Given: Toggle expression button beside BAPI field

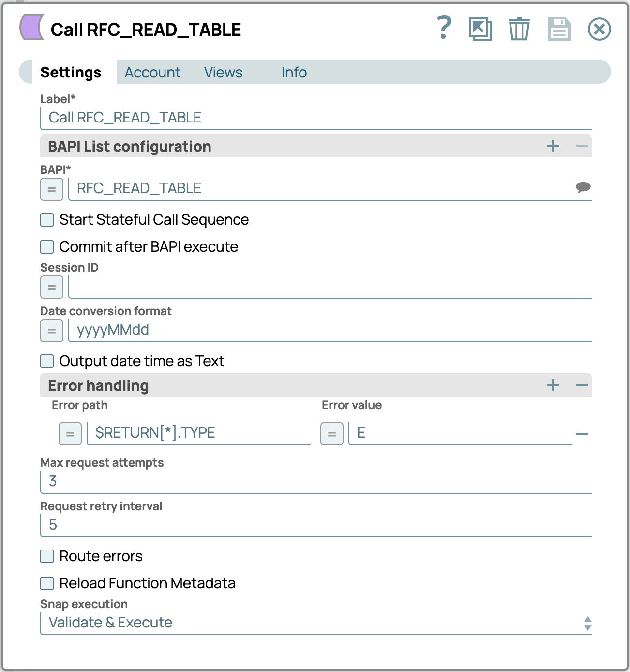Looking at the screenshot, I should (52, 189).
